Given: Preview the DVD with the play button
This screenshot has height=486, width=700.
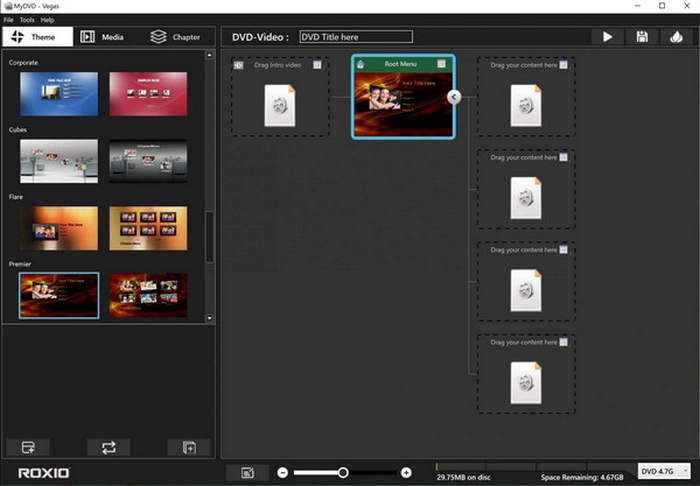Looking at the screenshot, I should coord(607,37).
